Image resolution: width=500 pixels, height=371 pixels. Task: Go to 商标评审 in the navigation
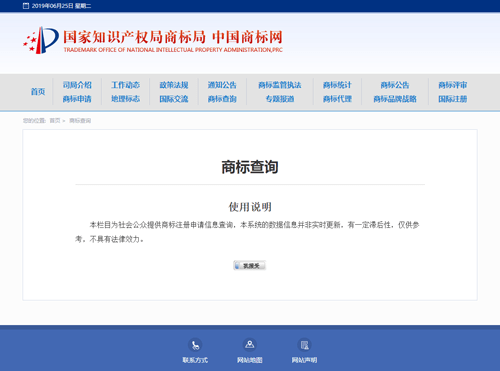point(452,85)
